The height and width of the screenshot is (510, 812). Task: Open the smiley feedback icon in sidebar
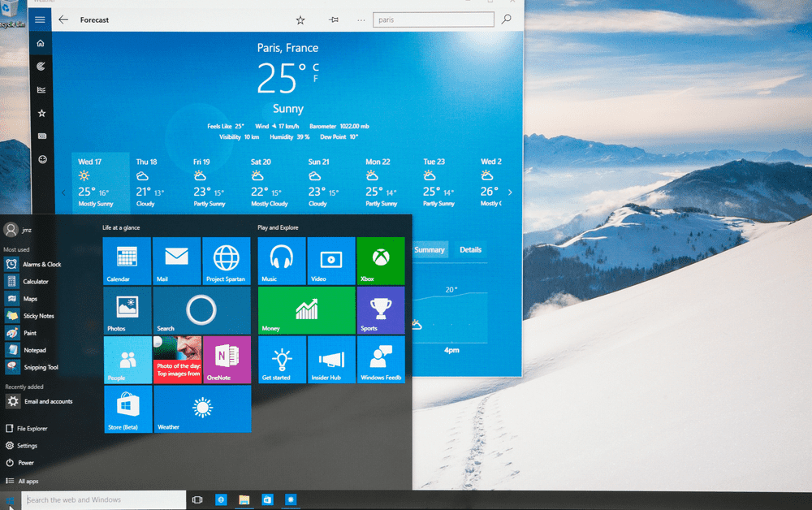43,159
